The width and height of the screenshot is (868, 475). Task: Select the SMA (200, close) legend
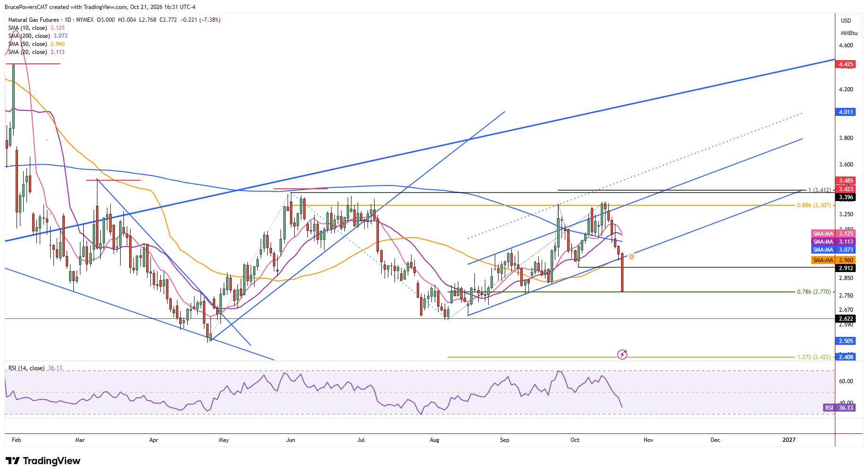pyautogui.click(x=29, y=36)
